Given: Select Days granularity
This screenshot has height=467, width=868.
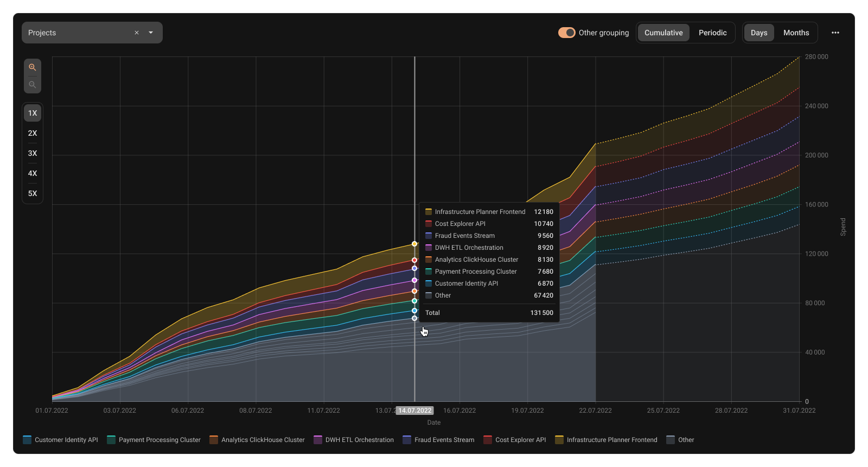Looking at the screenshot, I should point(759,33).
